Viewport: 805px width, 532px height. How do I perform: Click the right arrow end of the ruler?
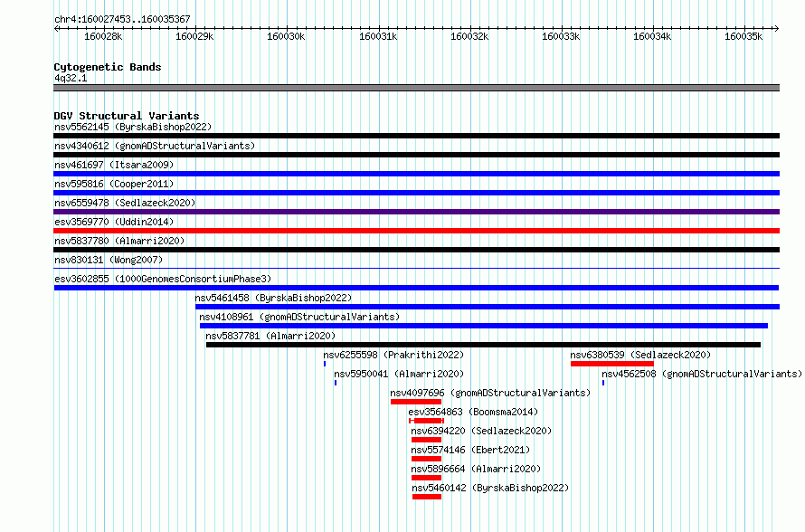(x=777, y=28)
